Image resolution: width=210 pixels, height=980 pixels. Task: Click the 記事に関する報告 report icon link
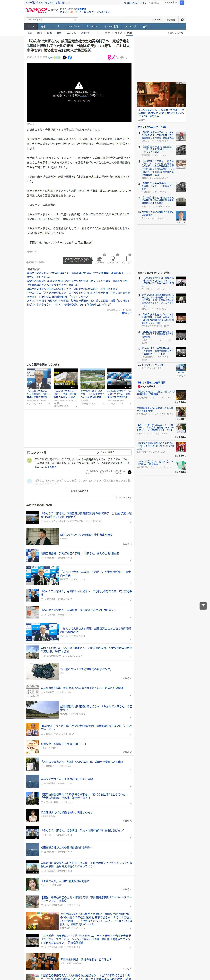pyautogui.click(x=36, y=262)
